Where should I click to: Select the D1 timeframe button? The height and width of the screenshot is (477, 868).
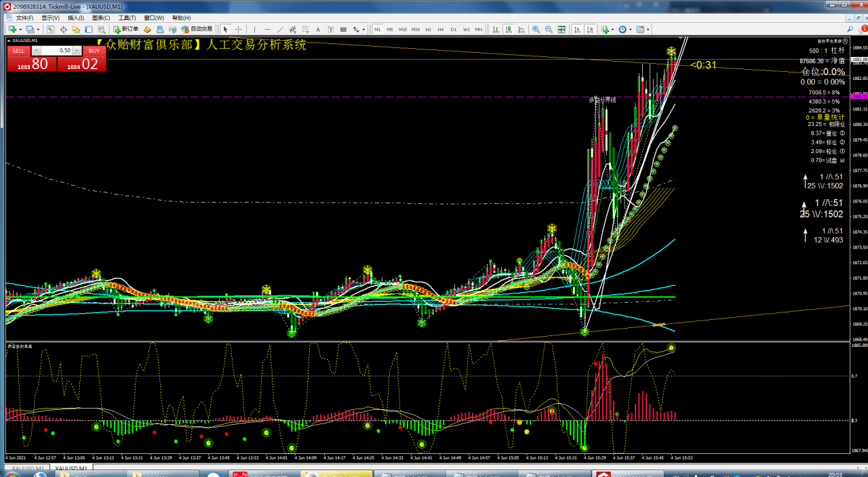click(454, 29)
